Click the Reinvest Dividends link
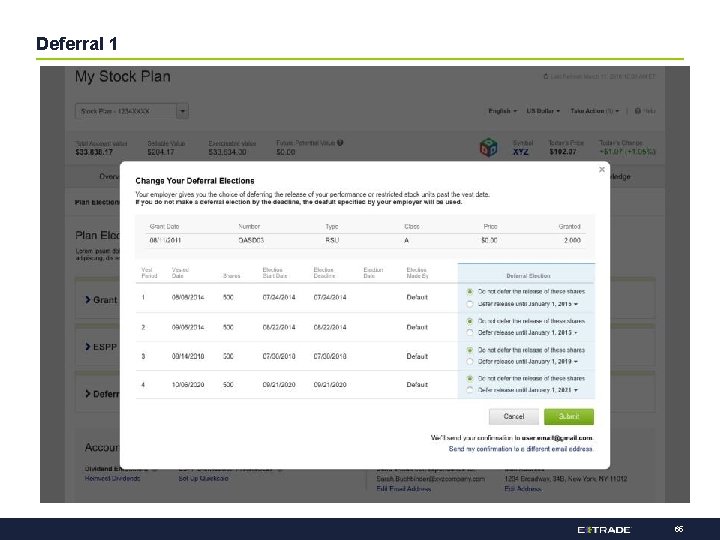 tap(112, 478)
